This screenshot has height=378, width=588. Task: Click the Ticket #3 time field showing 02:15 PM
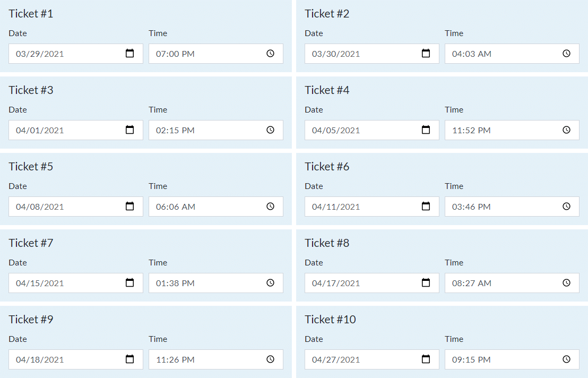216,130
